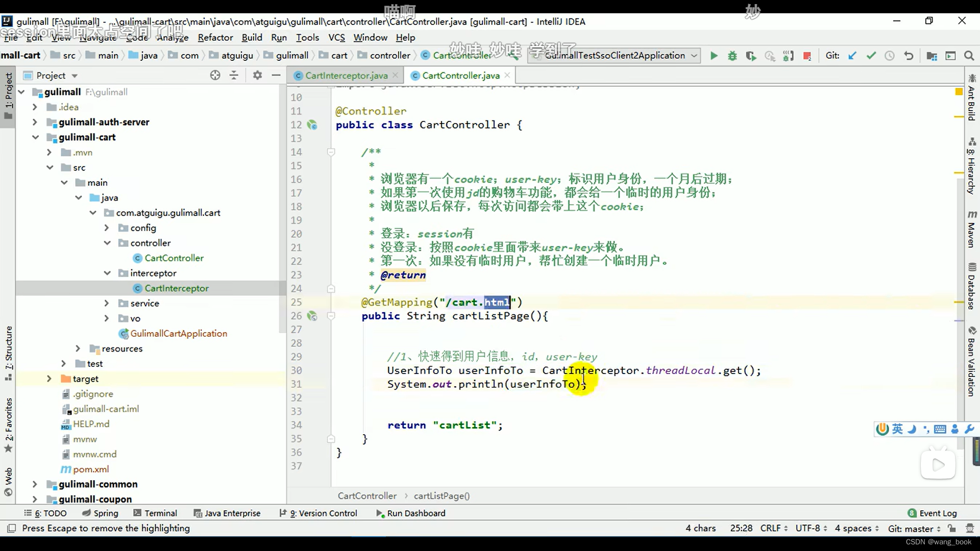
Task: Open Favorites tool window tab
Action: pos(9,424)
